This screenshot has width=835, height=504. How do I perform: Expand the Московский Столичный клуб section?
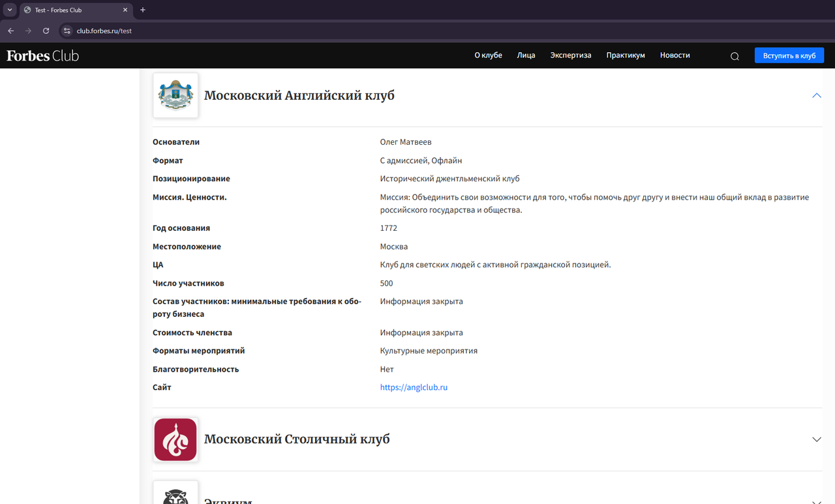(x=816, y=439)
